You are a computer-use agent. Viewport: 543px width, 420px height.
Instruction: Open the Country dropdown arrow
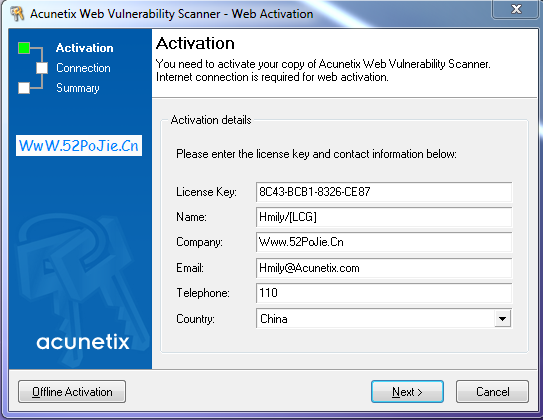pos(502,319)
